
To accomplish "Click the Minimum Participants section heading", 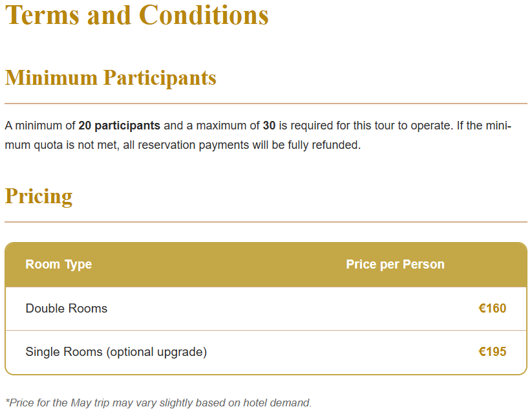I will click(x=111, y=78).
